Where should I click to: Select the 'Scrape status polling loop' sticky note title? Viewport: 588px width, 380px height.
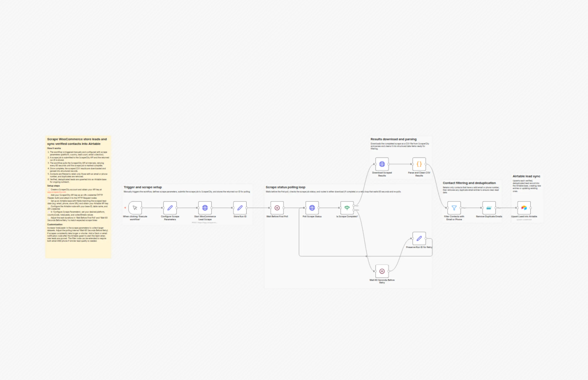coord(285,187)
